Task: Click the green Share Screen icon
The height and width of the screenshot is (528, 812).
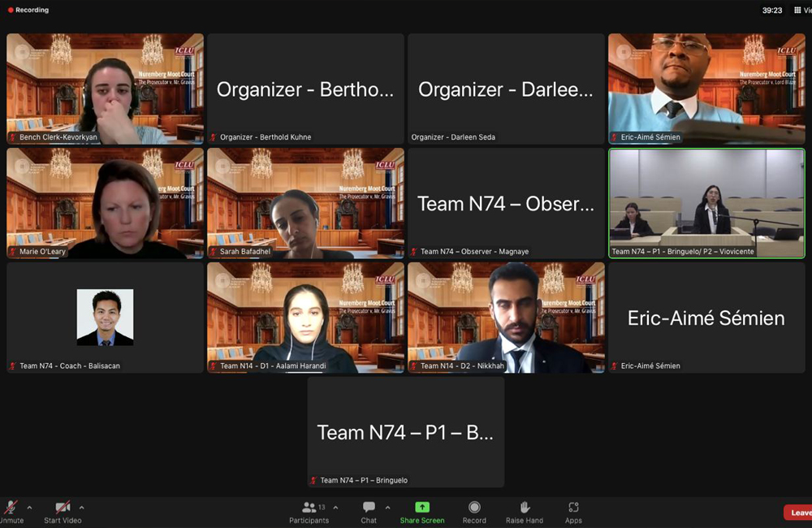Action: (x=422, y=508)
